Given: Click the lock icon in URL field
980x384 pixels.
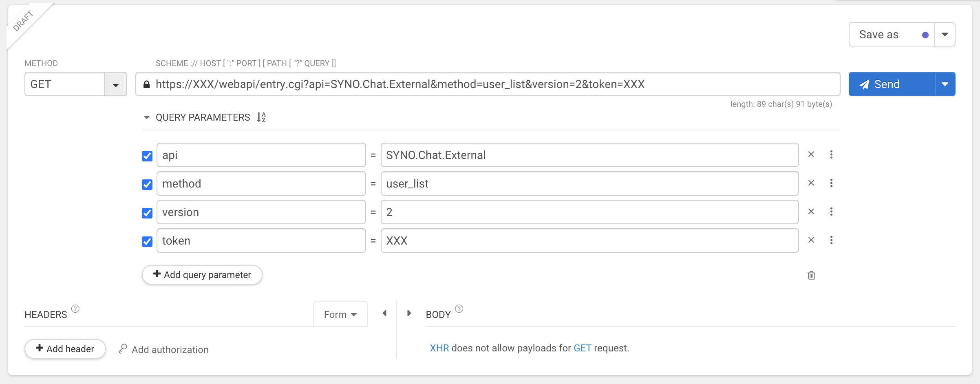Looking at the screenshot, I should [146, 84].
